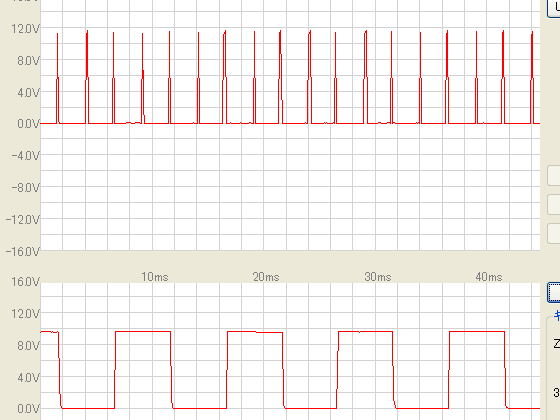Select the 8.0V label on upper graph
This screenshot has height=420, width=560.
point(29,61)
